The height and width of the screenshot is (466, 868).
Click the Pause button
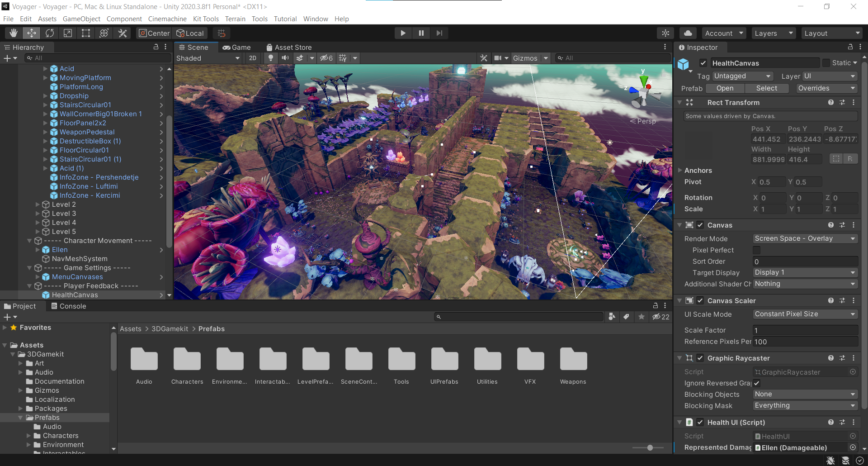421,33
